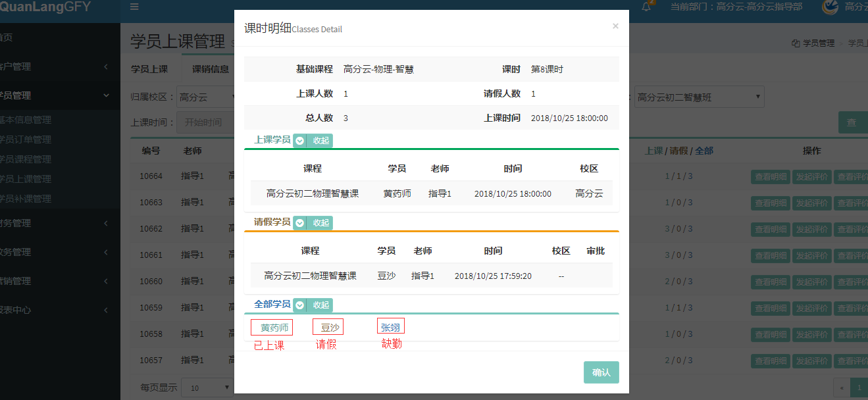Screen dimensions: 868x400
Task: Collapse the 全部学员 section
Action: point(313,305)
